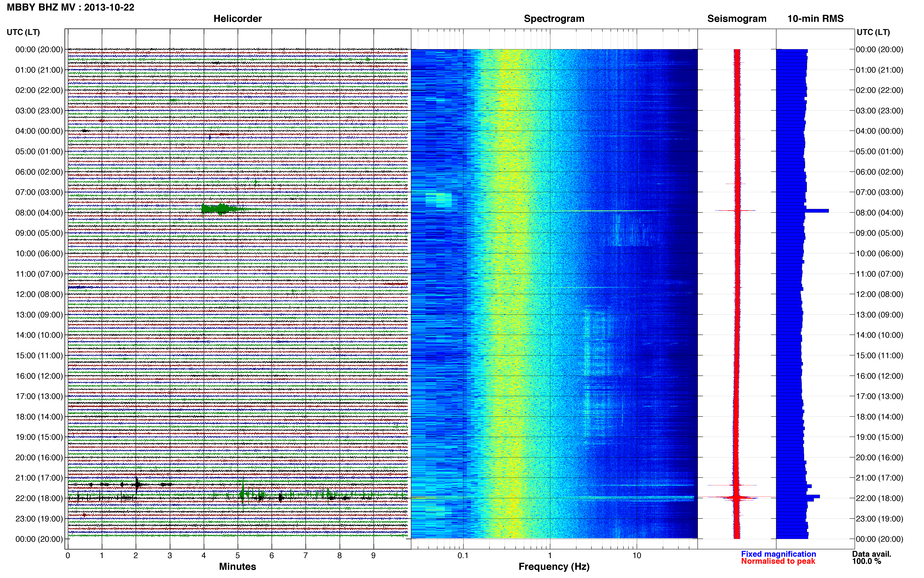
Task: Click the left '08:00 (04:00)' time label
Action: (39, 213)
